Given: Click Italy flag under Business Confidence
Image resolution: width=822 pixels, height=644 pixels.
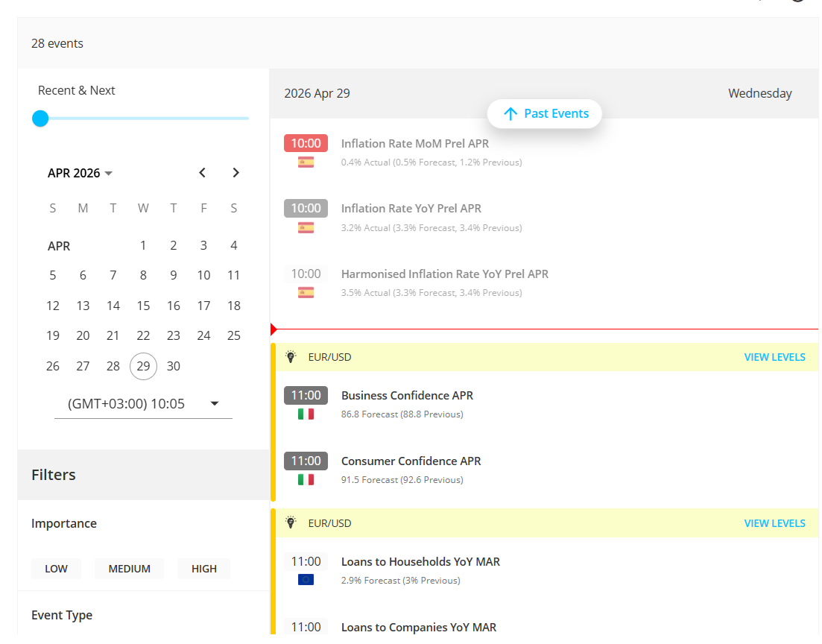Looking at the screenshot, I should click(306, 414).
